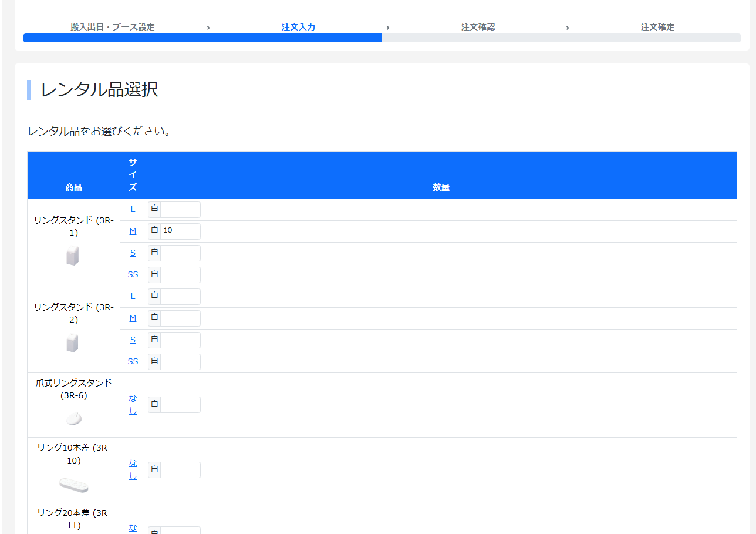Focus the 3R-1 size S white quantity field

point(180,253)
